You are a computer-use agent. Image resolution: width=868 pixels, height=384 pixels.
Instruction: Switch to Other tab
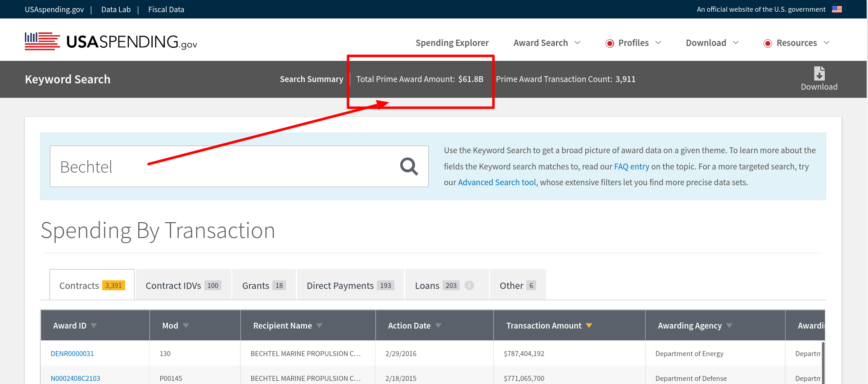[518, 285]
